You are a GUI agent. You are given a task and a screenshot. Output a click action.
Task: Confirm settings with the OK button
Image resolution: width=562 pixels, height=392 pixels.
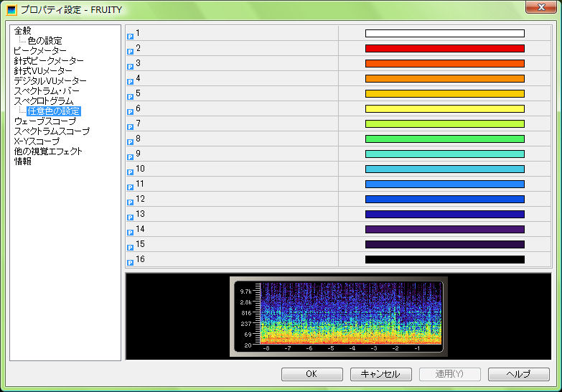[312, 374]
